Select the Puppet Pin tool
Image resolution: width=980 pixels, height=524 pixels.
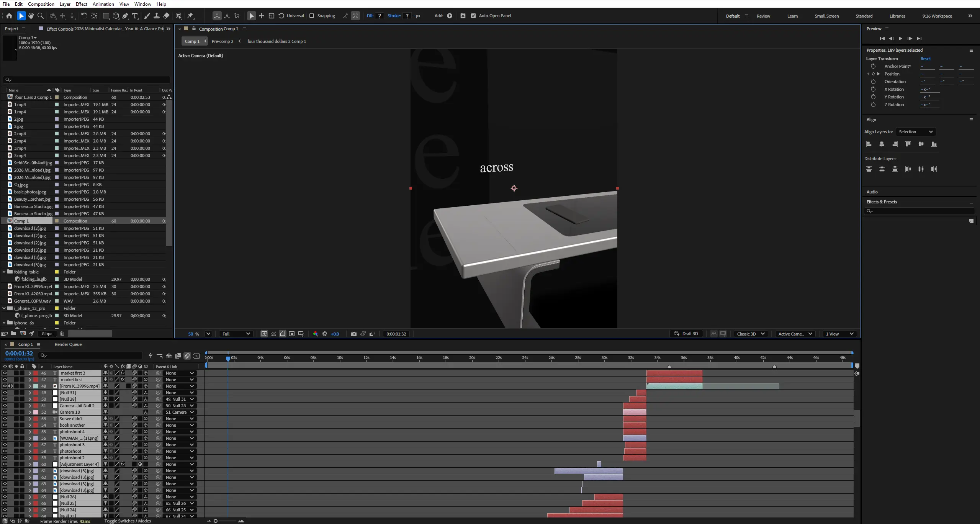click(x=190, y=16)
